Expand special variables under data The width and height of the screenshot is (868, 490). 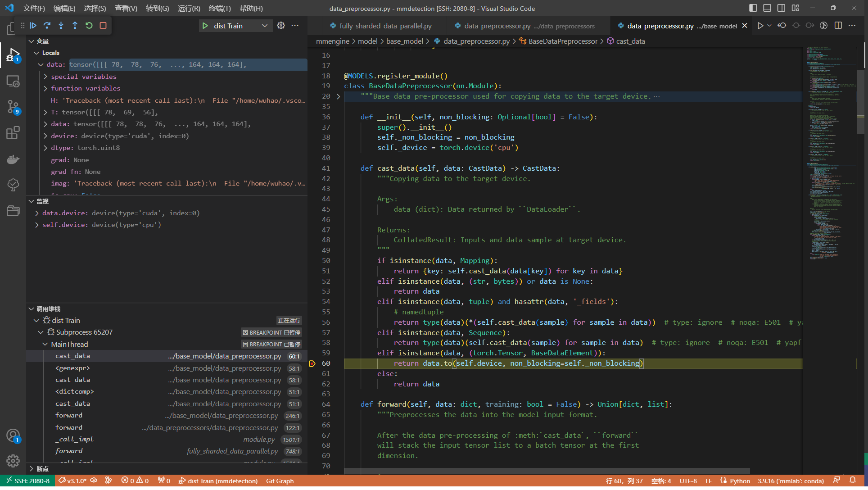(x=45, y=77)
